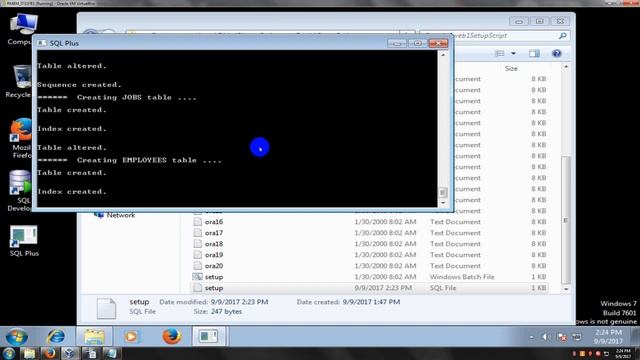The width and height of the screenshot is (640, 360).
Task: Click the Explorer search box
Action: 494,36
